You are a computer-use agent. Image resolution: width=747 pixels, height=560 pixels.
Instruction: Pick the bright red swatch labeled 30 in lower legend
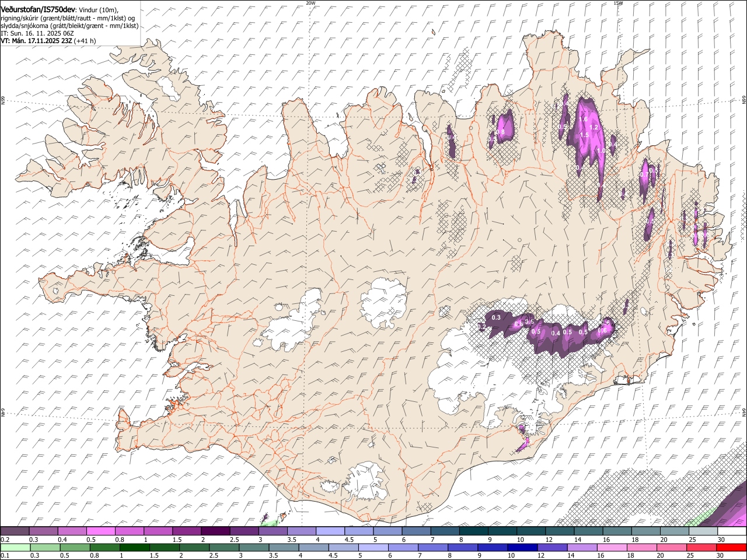731,547
